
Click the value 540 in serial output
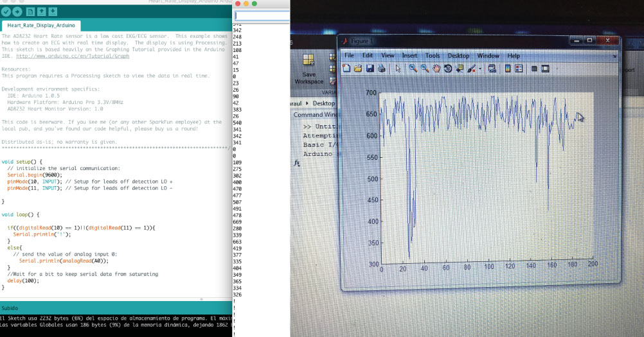[x=237, y=123]
